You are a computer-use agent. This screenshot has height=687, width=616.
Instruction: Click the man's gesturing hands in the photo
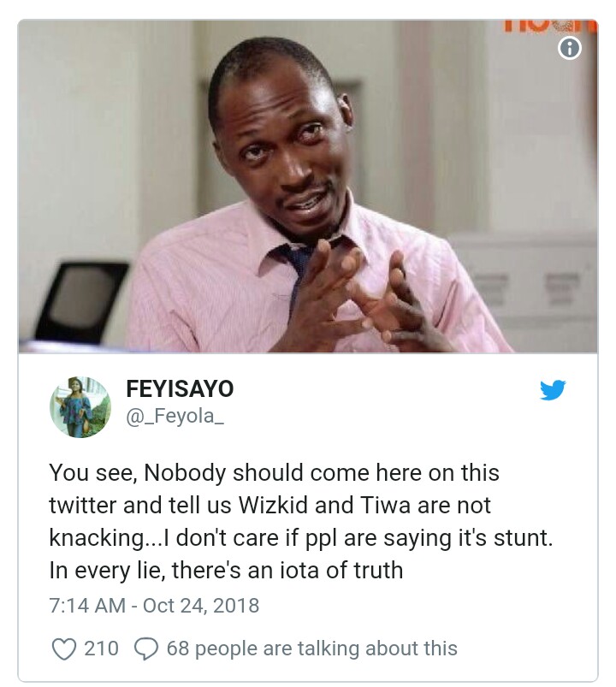(356, 298)
